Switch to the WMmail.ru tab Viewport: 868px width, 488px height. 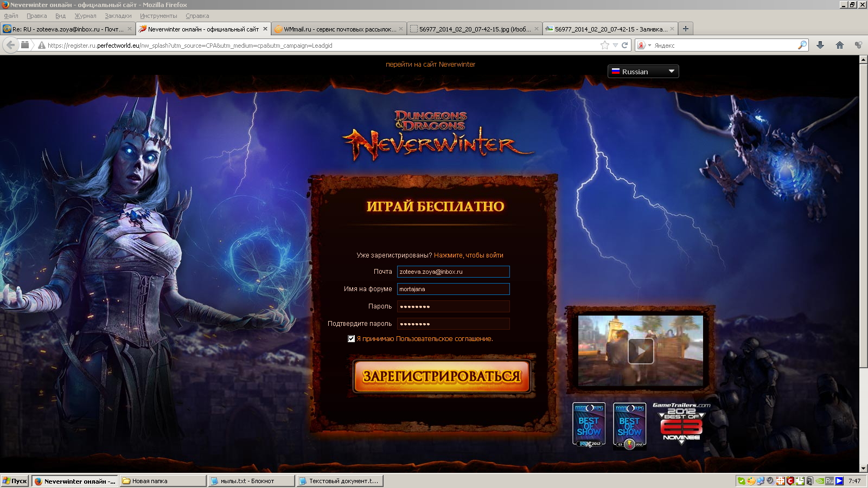click(x=339, y=29)
